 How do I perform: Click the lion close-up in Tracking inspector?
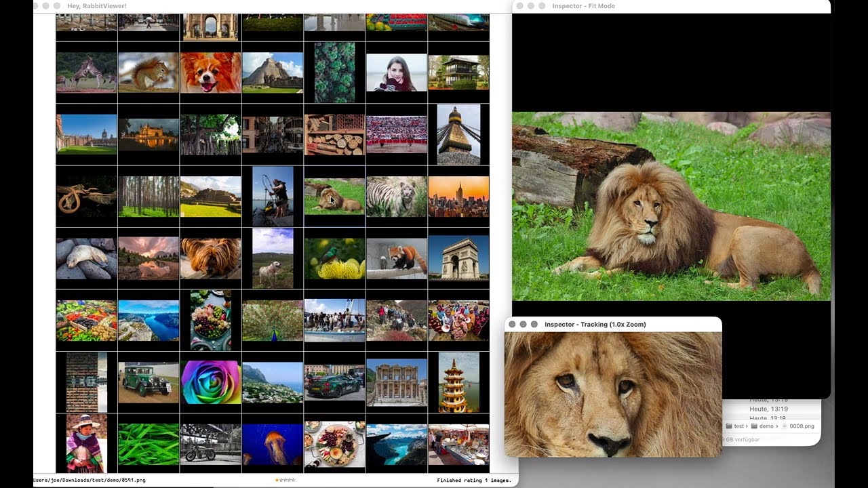613,394
